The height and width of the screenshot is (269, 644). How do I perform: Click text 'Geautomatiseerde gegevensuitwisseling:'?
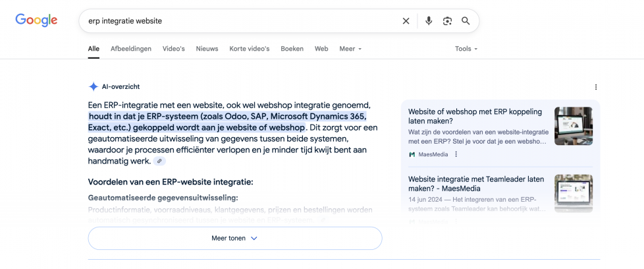(163, 198)
